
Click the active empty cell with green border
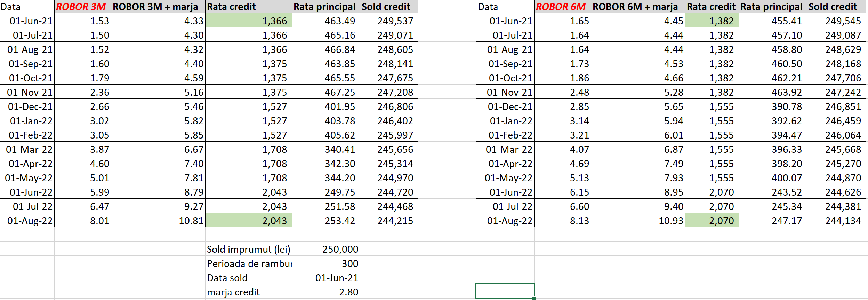[505, 291]
